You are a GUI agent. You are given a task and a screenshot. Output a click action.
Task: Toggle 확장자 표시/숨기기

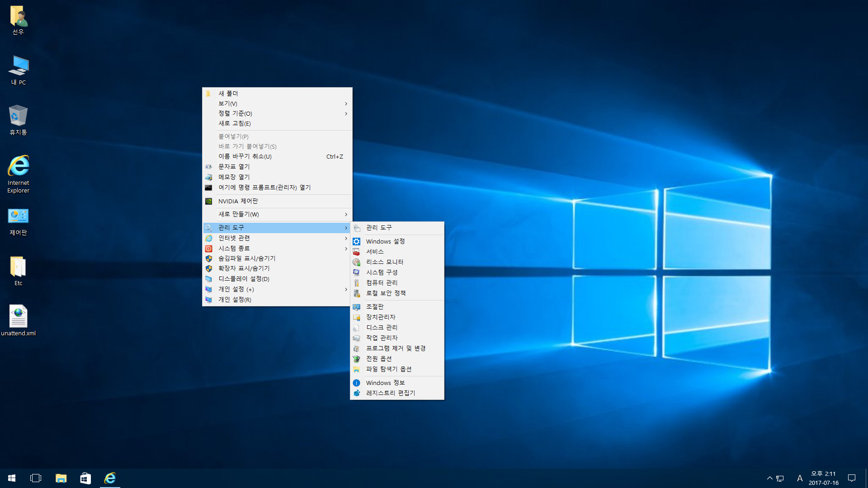(277, 268)
